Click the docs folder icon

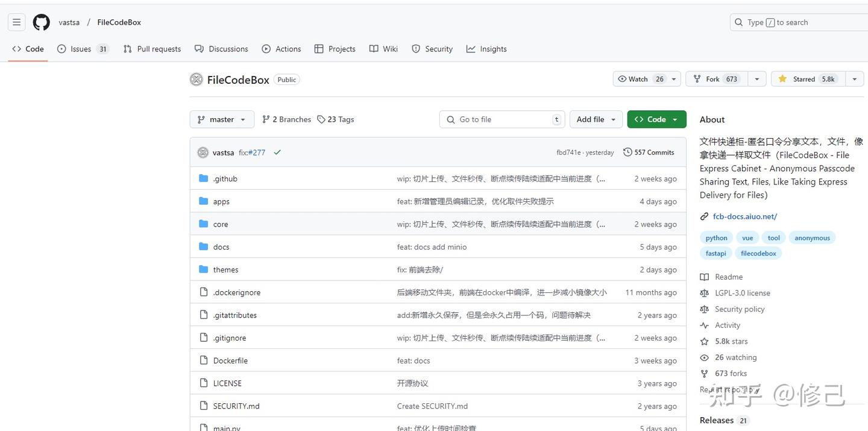(x=203, y=247)
